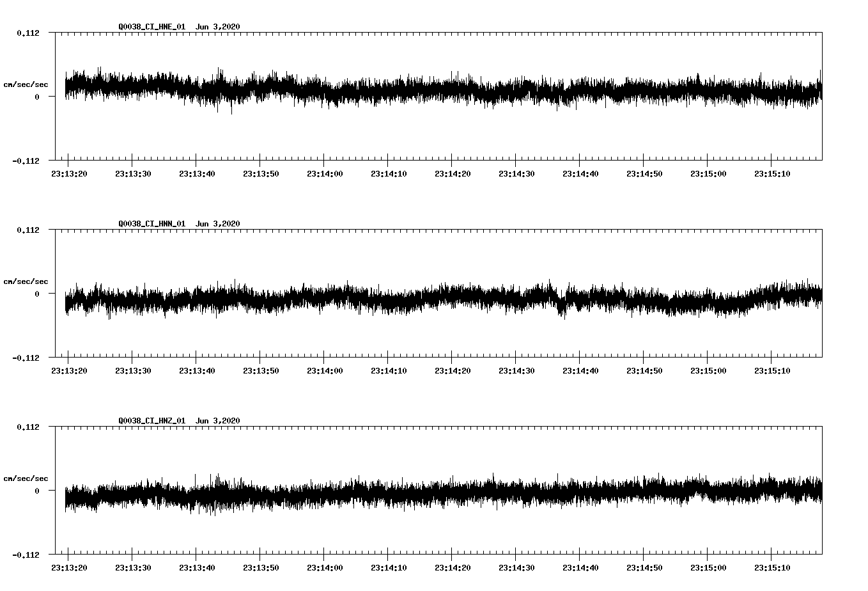Pick the 23:13:50 timestamp on HNZ axis
The width and height of the screenshot is (868, 591).
click(x=261, y=568)
